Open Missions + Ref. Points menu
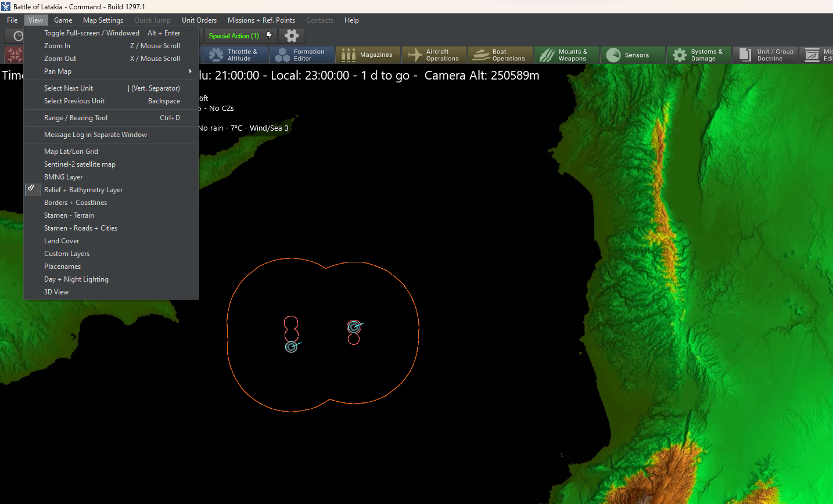Viewport: 833px width, 504px height. [261, 20]
